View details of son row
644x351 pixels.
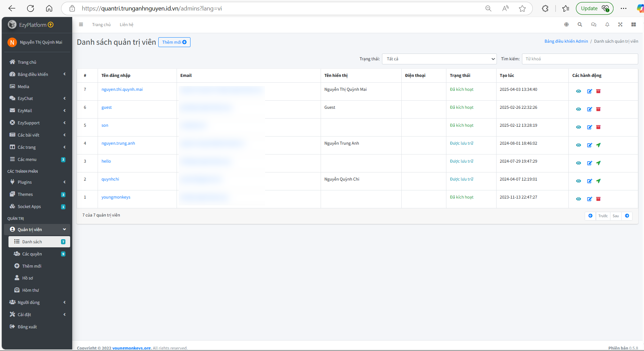click(579, 127)
